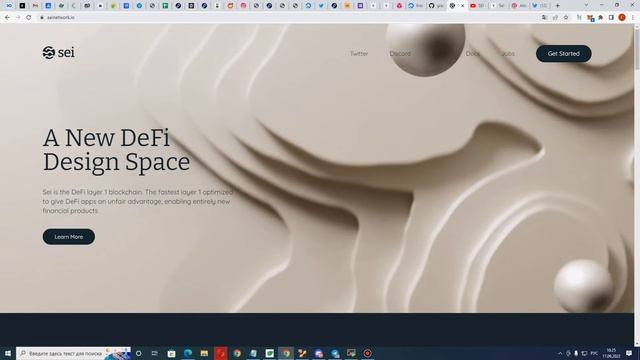Image resolution: width=640 pixels, height=360 pixels.
Task: Click the sei logo in the header
Action: (58, 53)
